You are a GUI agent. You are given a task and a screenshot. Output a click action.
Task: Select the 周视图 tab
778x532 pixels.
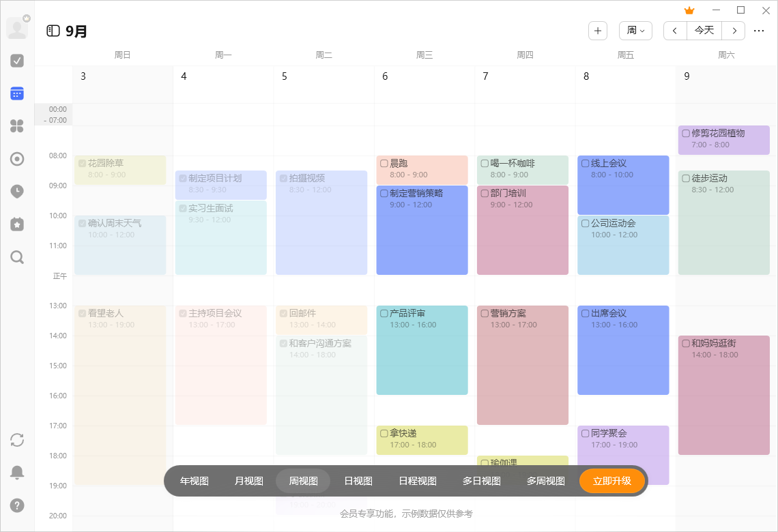pos(303,481)
